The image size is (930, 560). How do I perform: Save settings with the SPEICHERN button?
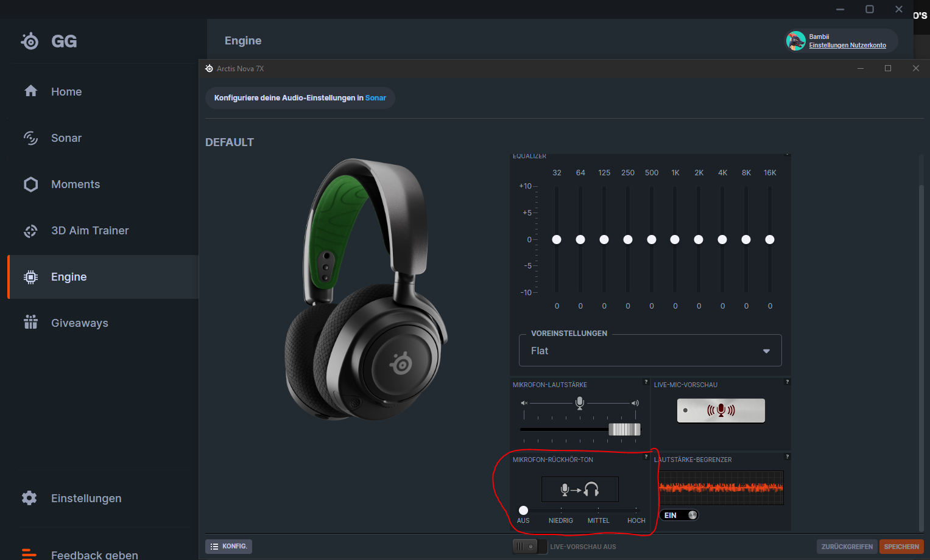pos(901,546)
